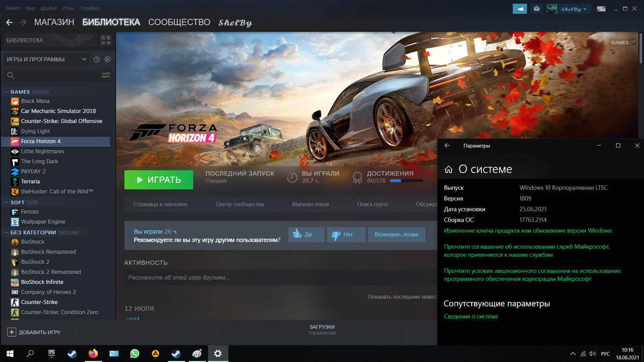The image size is (644, 362).
Task: Open the Steam announcements megaphone icon
Action: pos(519,9)
